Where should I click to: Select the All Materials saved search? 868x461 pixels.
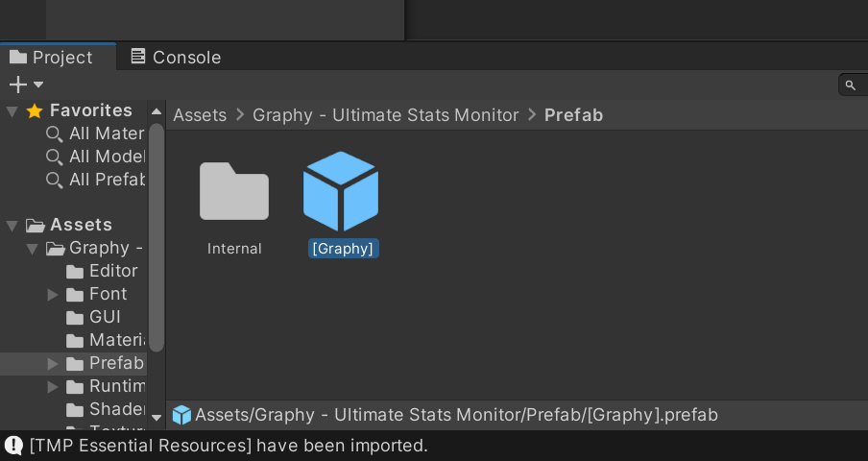point(106,133)
